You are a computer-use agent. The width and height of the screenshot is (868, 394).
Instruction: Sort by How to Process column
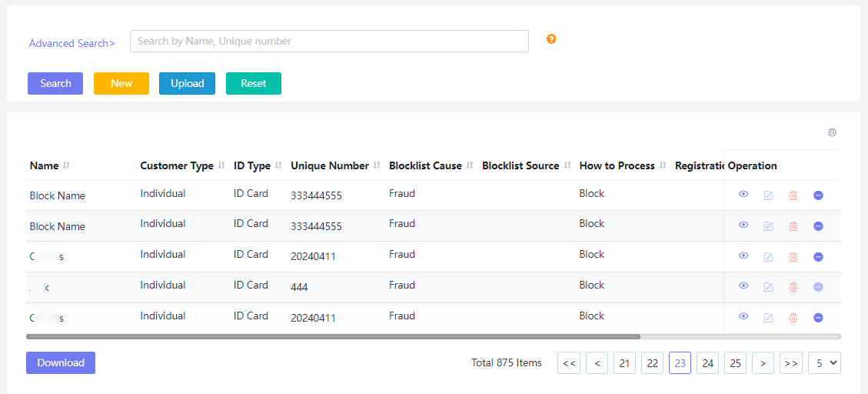click(x=663, y=165)
